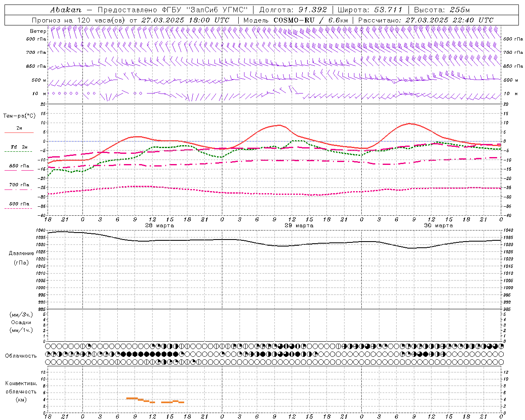Click the "(мм/1ч.)" precipitation unit label
The width and height of the screenshot is (525, 420).
pos(21,330)
